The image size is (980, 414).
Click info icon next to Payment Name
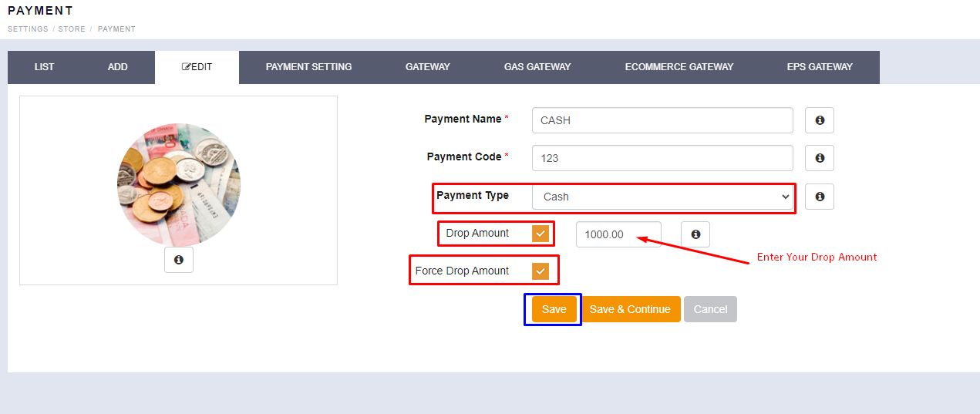click(x=819, y=120)
